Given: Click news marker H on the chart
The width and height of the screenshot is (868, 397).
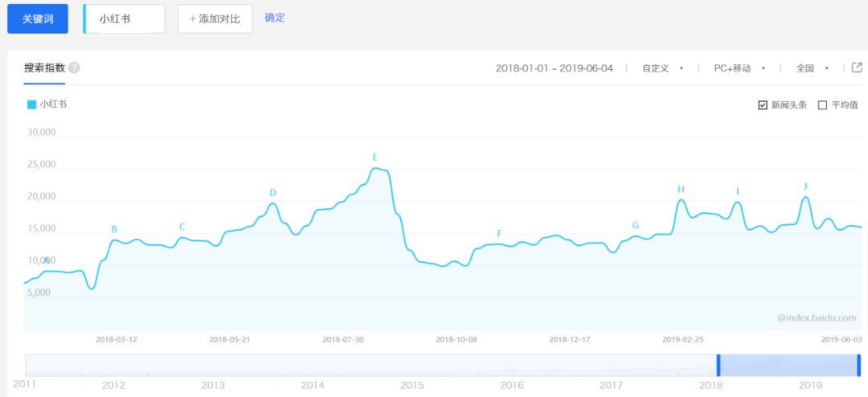Looking at the screenshot, I should point(681,190).
